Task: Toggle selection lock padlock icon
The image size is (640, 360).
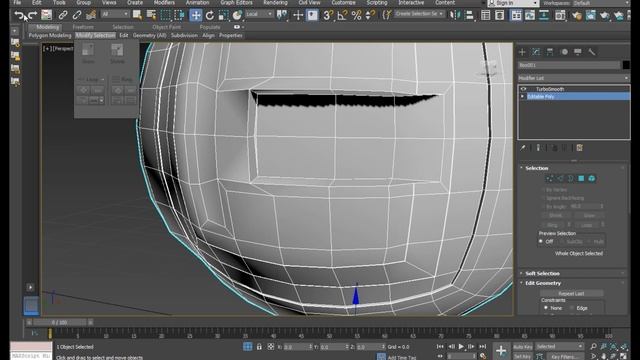Action: pos(259,347)
